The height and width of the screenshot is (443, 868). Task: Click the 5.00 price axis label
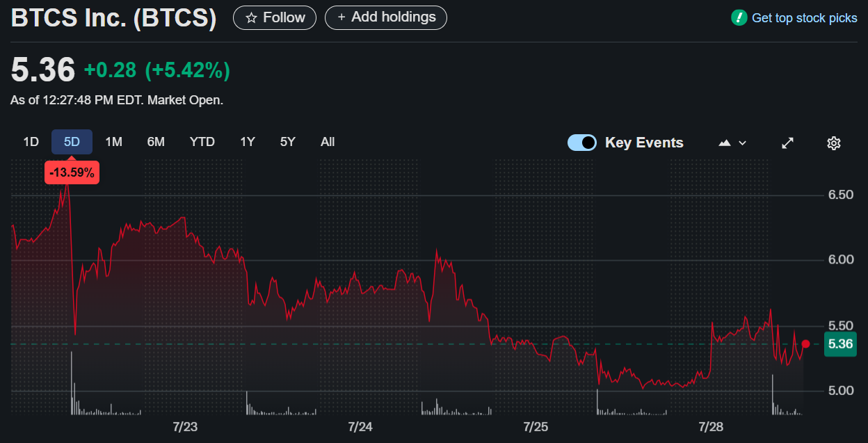[841, 391]
